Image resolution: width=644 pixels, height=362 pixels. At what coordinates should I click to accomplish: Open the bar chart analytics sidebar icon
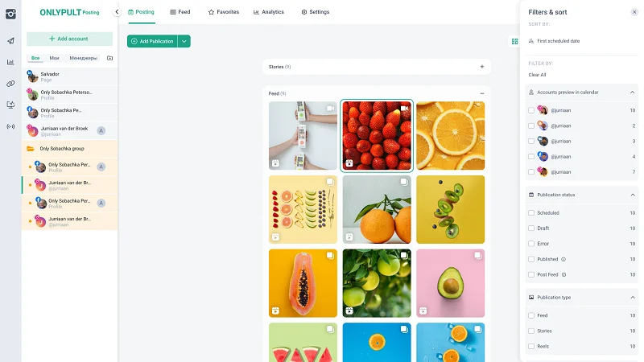tap(10, 63)
